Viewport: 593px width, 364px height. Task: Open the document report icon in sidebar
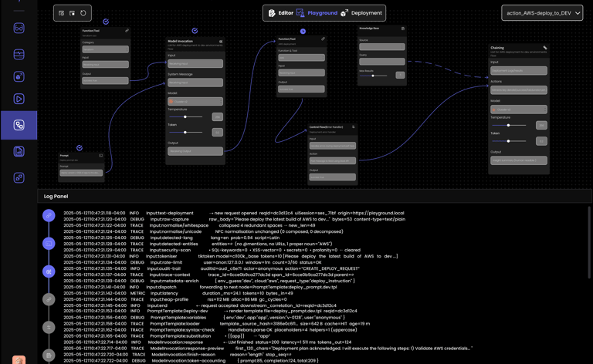click(19, 151)
